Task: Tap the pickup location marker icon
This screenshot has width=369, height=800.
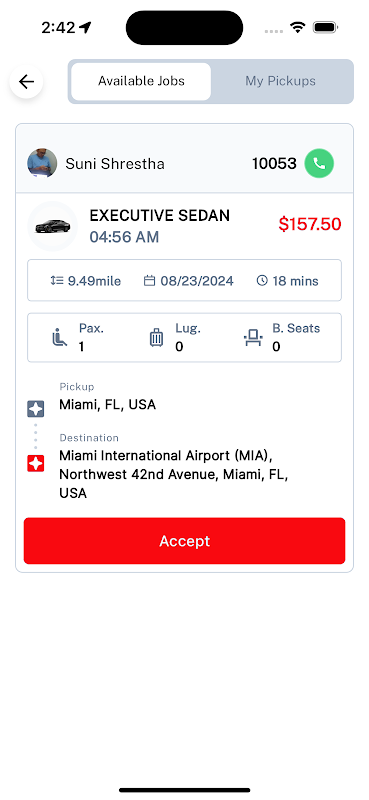Action: (x=35, y=409)
